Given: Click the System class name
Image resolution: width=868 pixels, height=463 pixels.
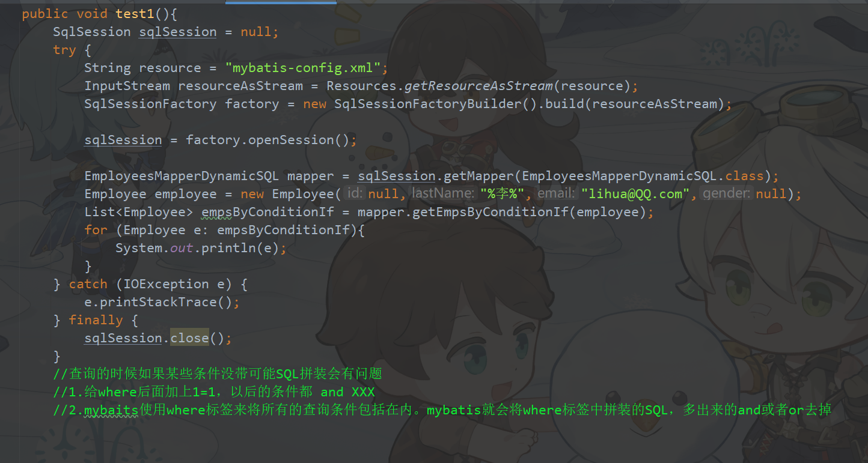Looking at the screenshot, I should 139,248.
